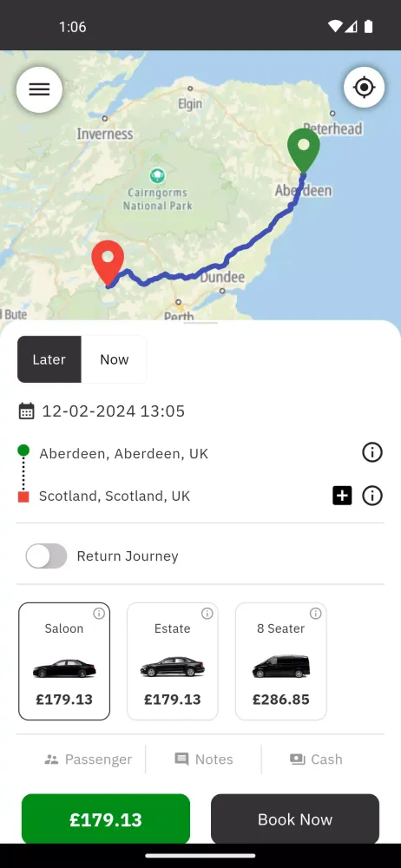Image resolution: width=401 pixels, height=868 pixels.
Task: Open the date and time picker
Action: pyautogui.click(x=102, y=411)
